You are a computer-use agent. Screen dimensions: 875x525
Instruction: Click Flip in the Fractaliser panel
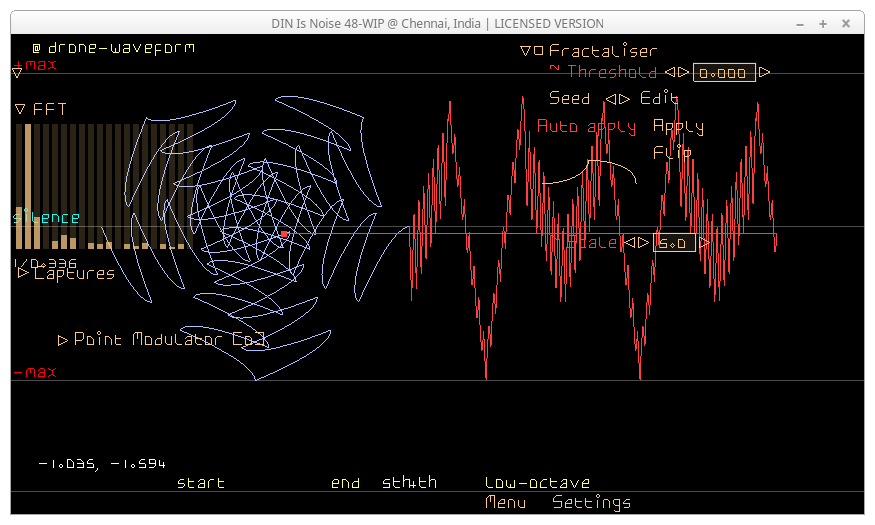671,153
